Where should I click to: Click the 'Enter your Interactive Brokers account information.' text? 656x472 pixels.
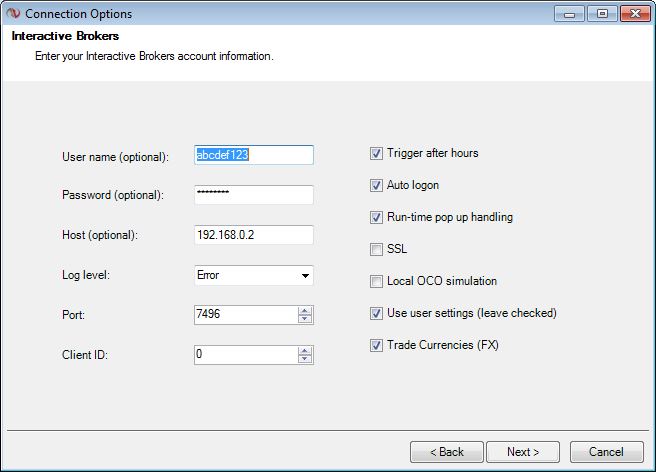click(154, 56)
